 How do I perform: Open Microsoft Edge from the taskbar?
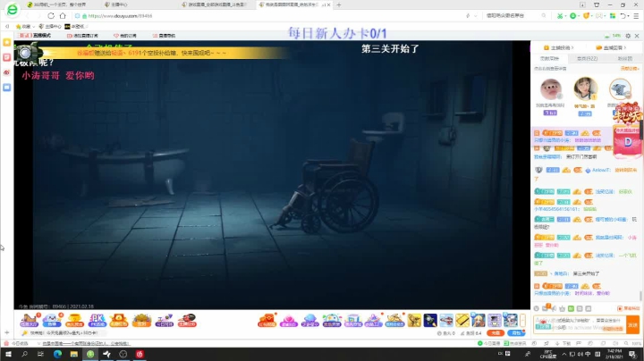tap(57, 354)
